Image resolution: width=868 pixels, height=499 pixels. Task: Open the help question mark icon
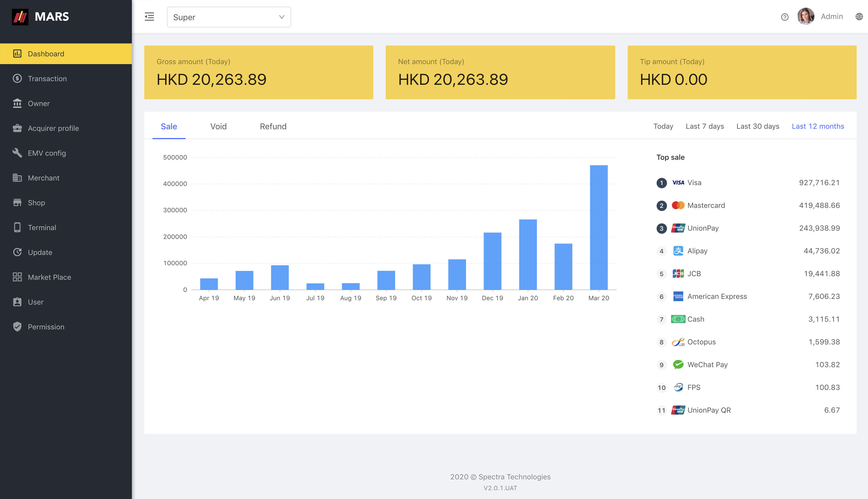pos(785,17)
